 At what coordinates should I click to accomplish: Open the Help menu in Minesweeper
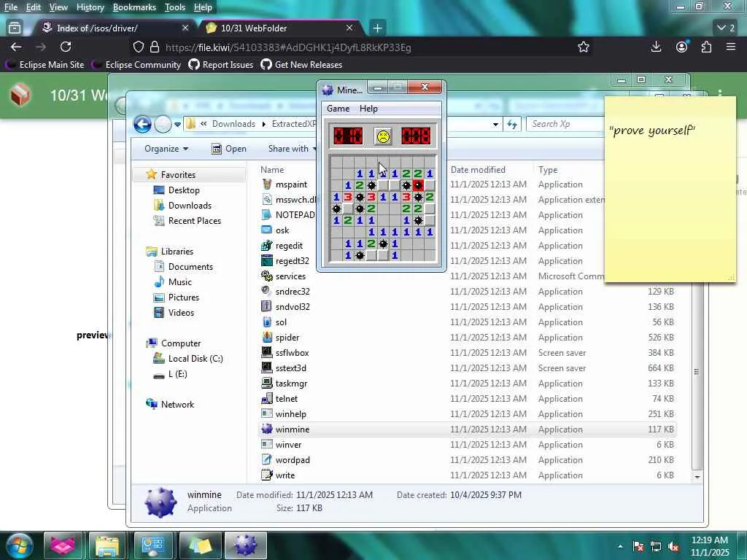click(x=368, y=109)
